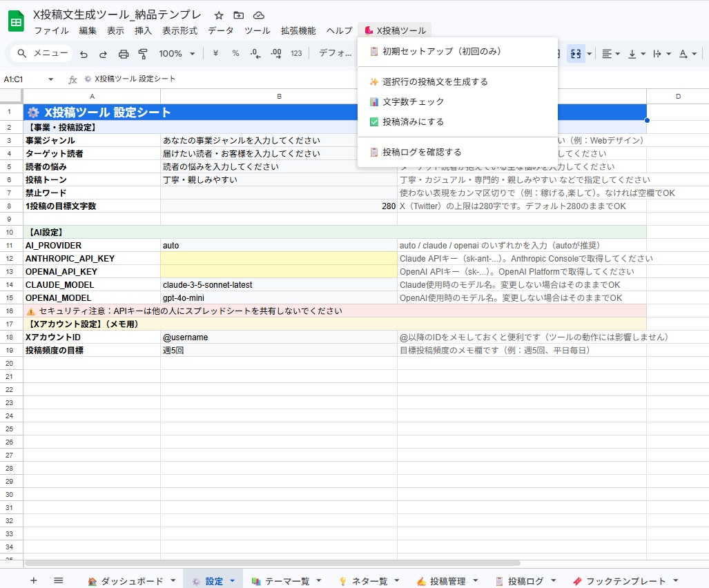This screenshot has height=588, width=709.
Task: Run 文字数チェック menu item
Action: coord(457,101)
